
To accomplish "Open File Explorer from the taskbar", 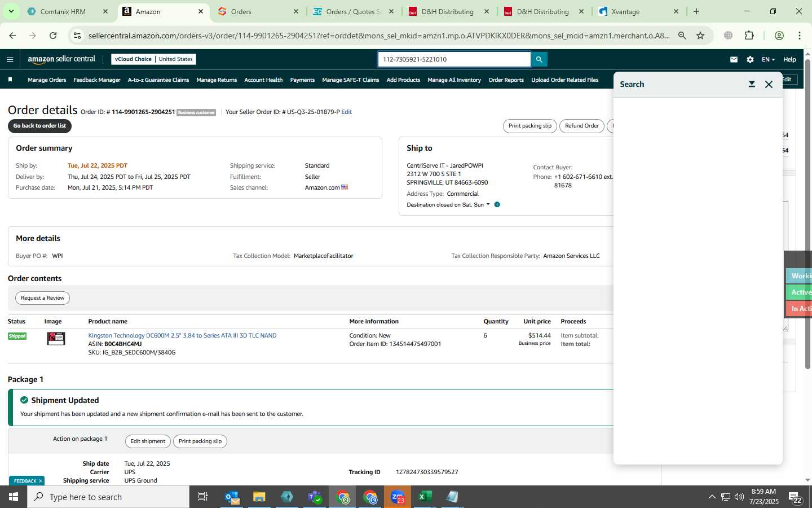I will pyautogui.click(x=259, y=497).
